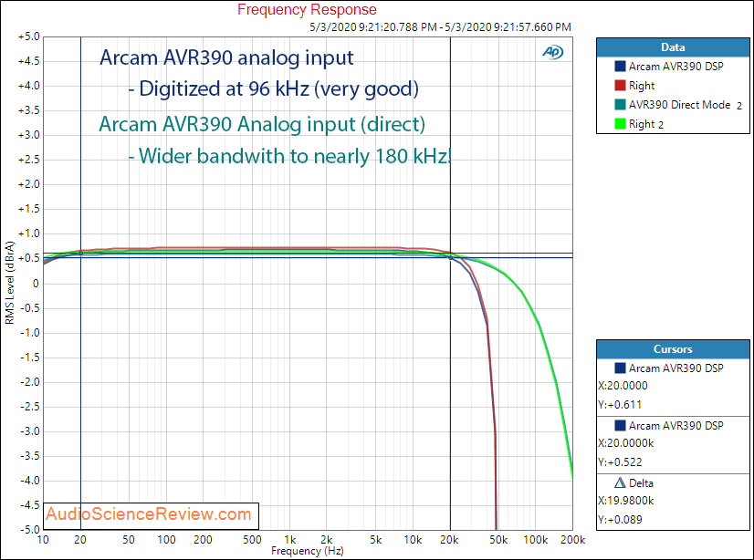Click the "+5.0" label on the level axis
Viewport: 754px width, 560px height.
tap(29, 36)
